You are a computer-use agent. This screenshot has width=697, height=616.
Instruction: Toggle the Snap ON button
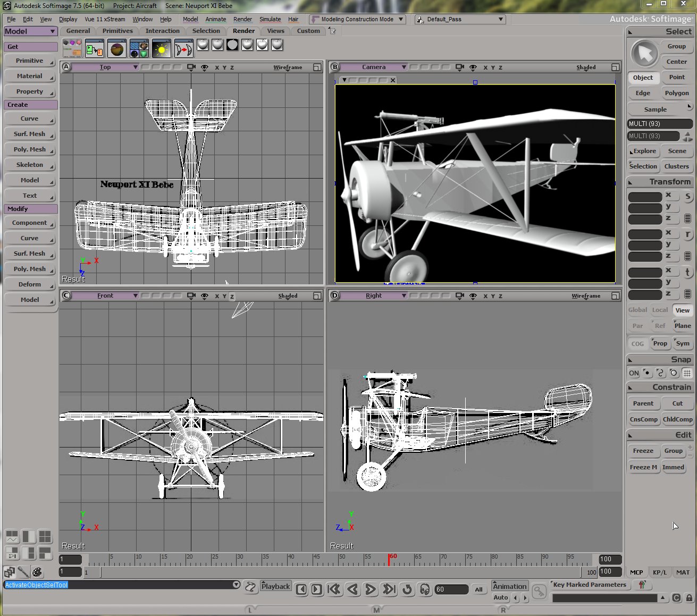[x=634, y=373]
